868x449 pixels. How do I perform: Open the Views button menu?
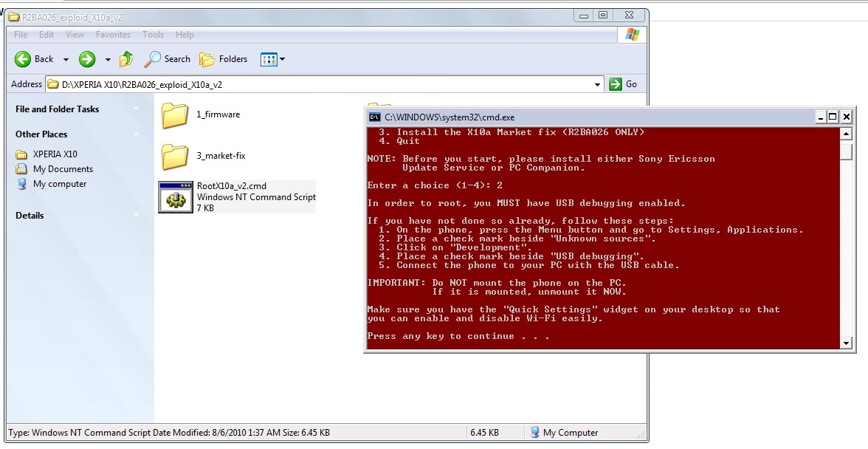coord(273,58)
